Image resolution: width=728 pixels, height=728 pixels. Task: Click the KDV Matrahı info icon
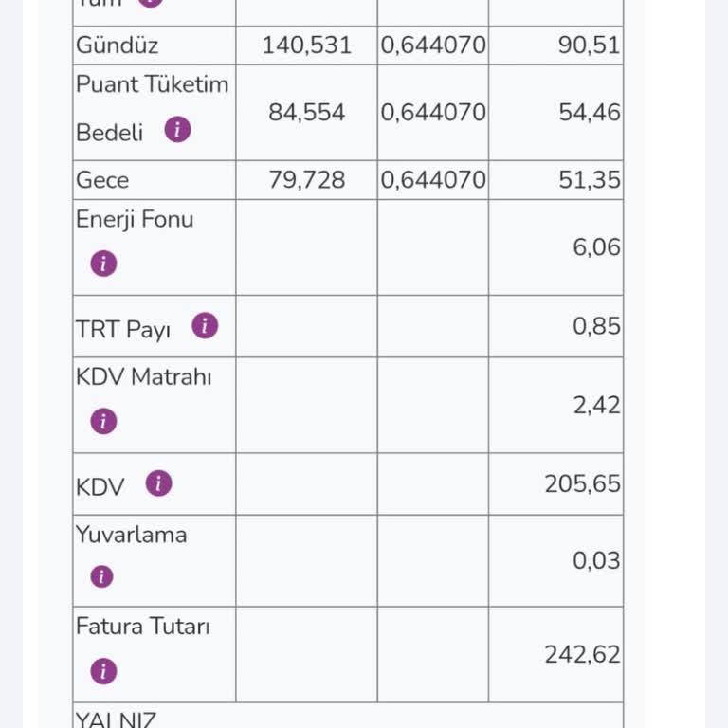click(103, 421)
